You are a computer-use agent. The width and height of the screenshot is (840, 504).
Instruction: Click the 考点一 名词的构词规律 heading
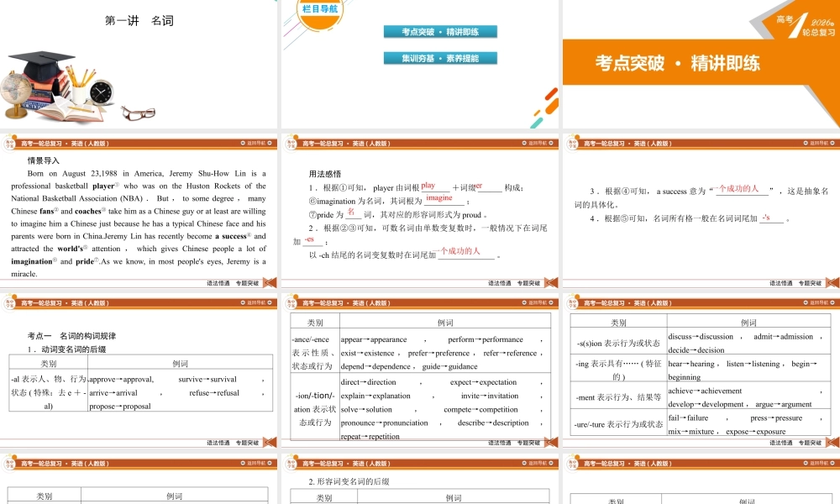[x=71, y=336]
